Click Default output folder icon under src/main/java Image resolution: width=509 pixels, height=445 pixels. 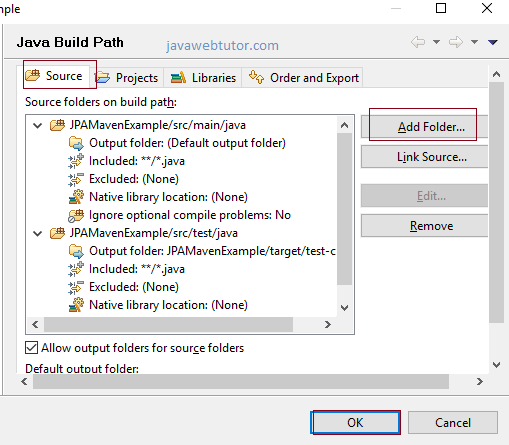point(76,143)
